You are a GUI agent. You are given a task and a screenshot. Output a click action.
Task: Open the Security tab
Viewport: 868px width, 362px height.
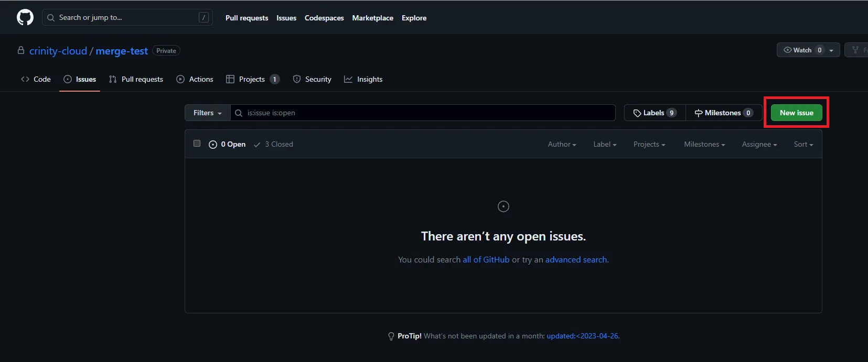312,79
